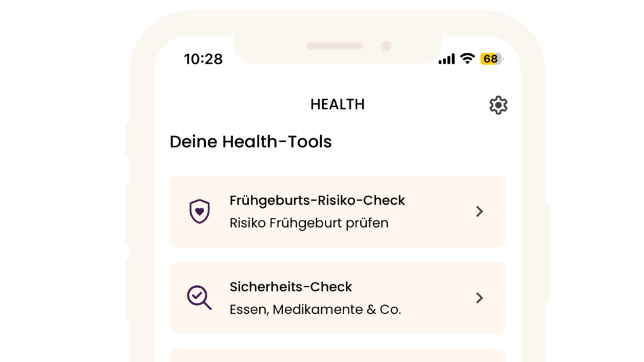Tap Risiko Frühgeburt prüfen subtitle text
Image resolution: width=644 pixels, height=362 pixels.
point(309,222)
